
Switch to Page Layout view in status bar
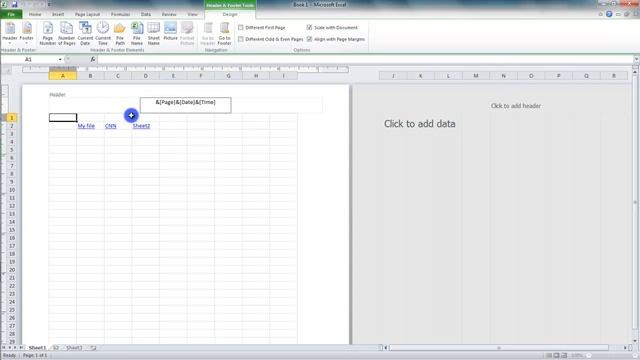click(556, 356)
